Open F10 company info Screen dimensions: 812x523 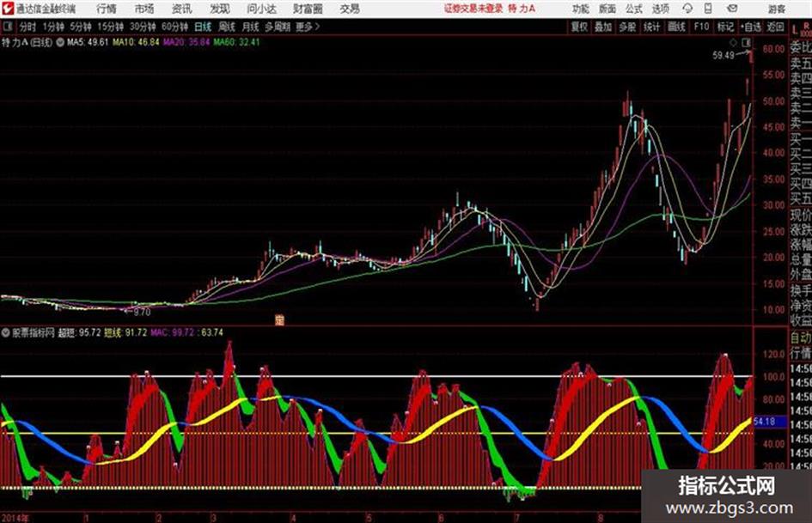coord(702,27)
